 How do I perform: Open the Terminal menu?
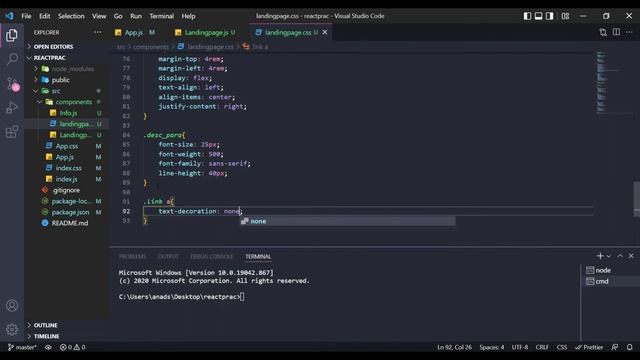[x=161, y=16]
